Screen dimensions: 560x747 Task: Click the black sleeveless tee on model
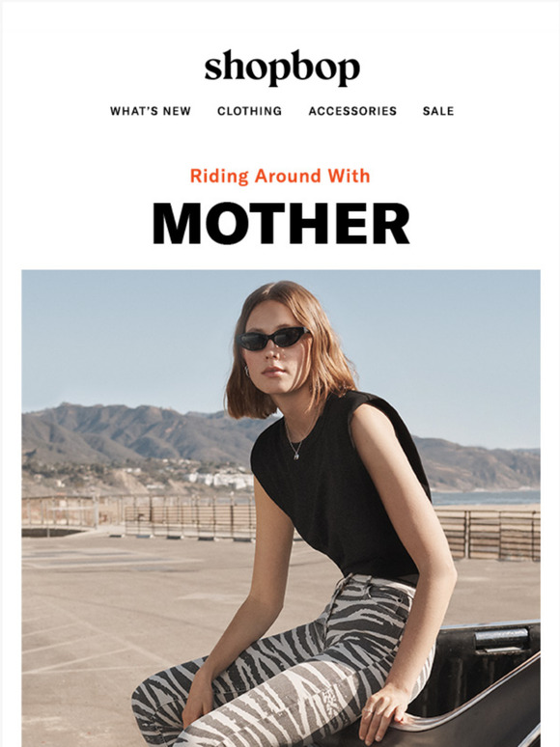(x=339, y=485)
